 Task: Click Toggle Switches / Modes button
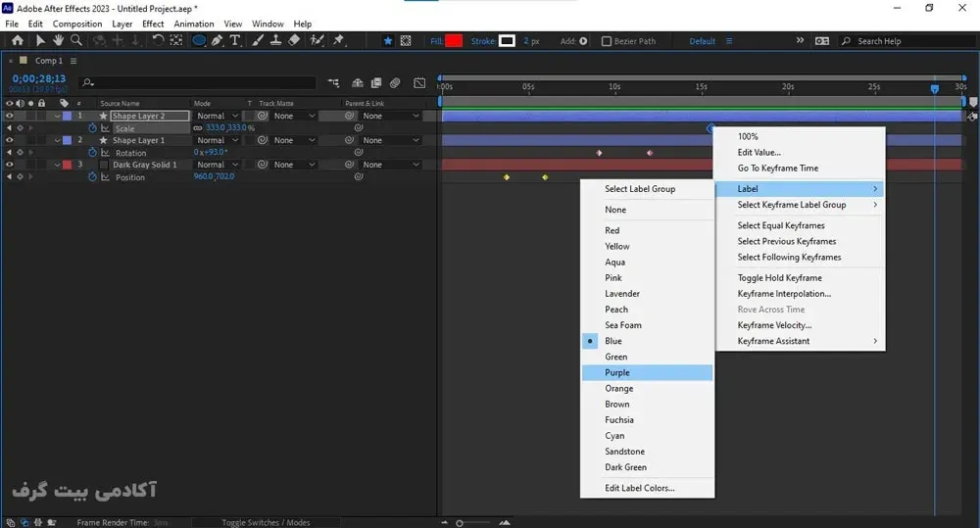point(266,522)
